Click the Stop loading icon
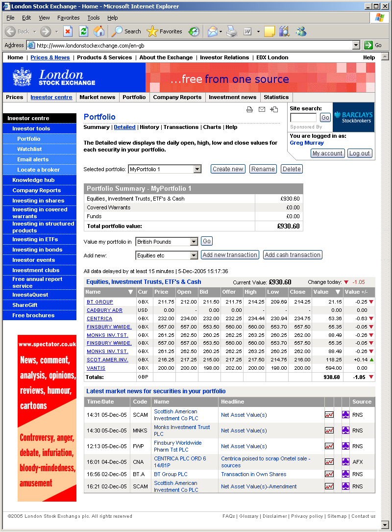 coord(68,31)
